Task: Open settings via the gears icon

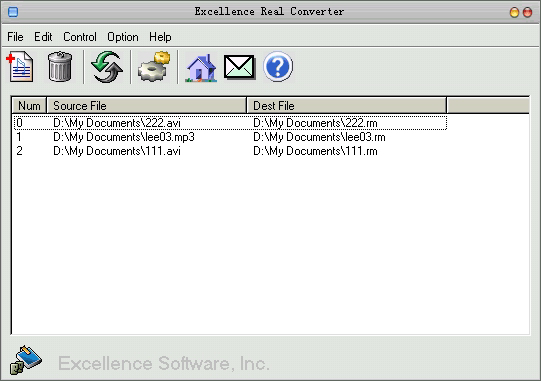Action: [x=154, y=66]
